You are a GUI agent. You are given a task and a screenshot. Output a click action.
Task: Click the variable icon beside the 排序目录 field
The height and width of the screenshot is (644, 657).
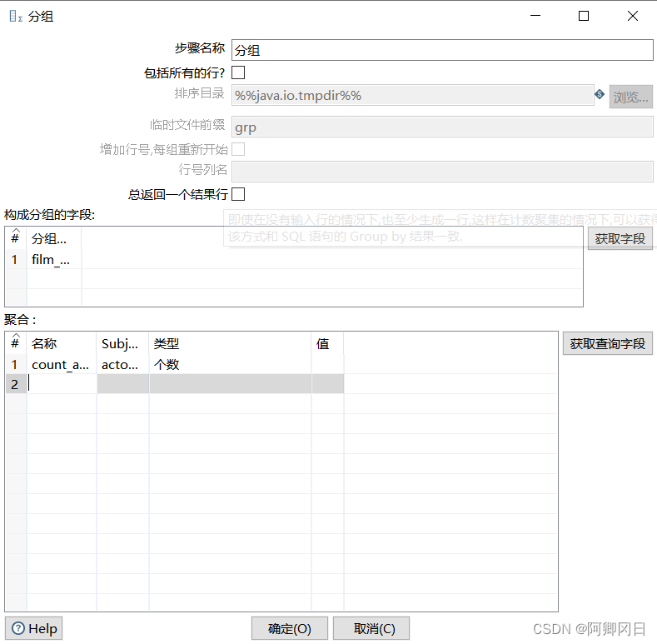(x=600, y=95)
